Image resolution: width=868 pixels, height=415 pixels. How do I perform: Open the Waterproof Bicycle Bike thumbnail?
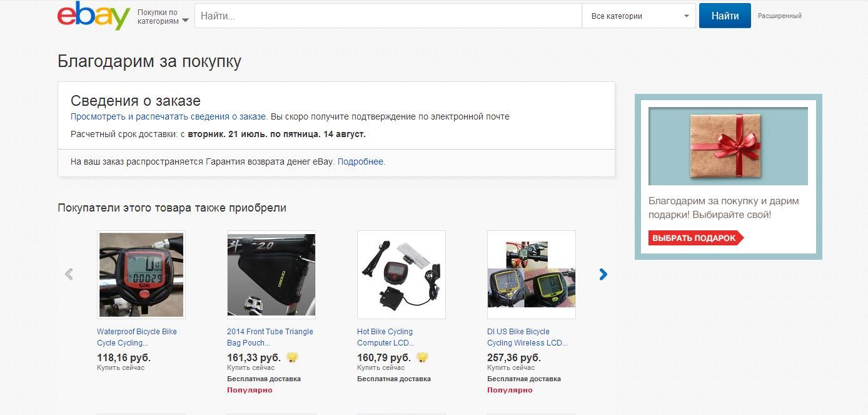coord(141,275)
